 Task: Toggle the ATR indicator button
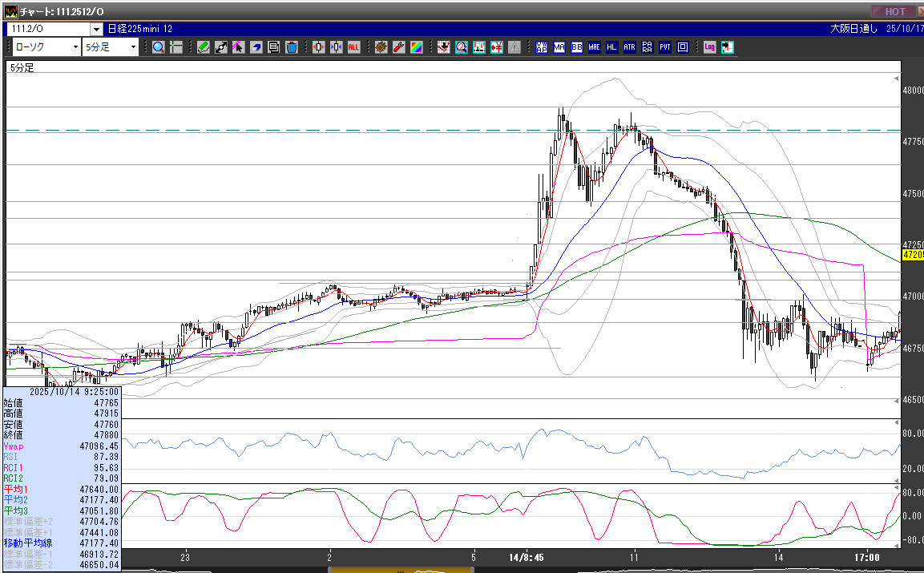point(630,47)
